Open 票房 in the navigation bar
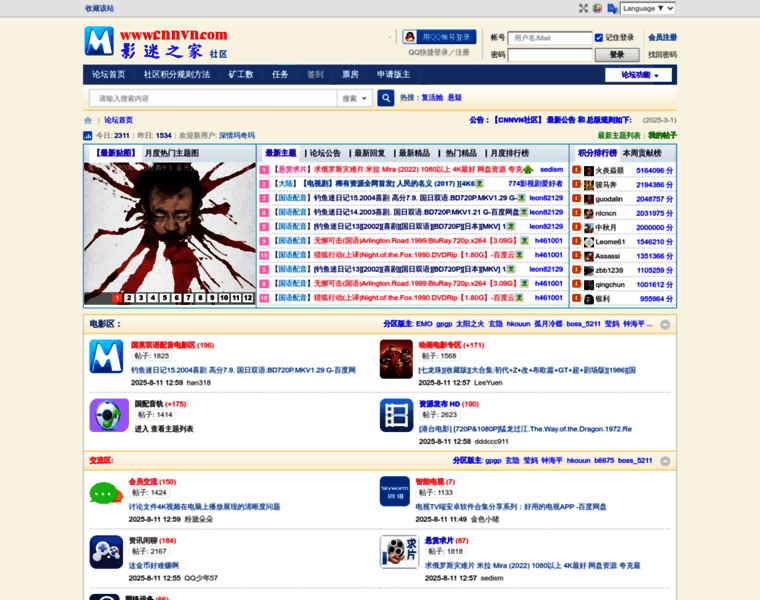Image resolution: width=760 pixels, height=600 pixels. tap(350, 75)
